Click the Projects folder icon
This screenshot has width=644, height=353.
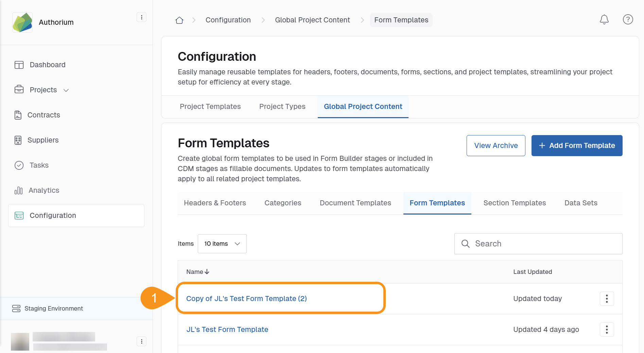pos(19,90)
